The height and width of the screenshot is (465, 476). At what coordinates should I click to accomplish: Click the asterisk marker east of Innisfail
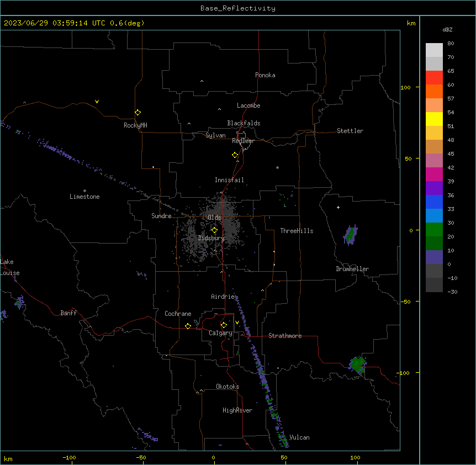tap(277, 167)
